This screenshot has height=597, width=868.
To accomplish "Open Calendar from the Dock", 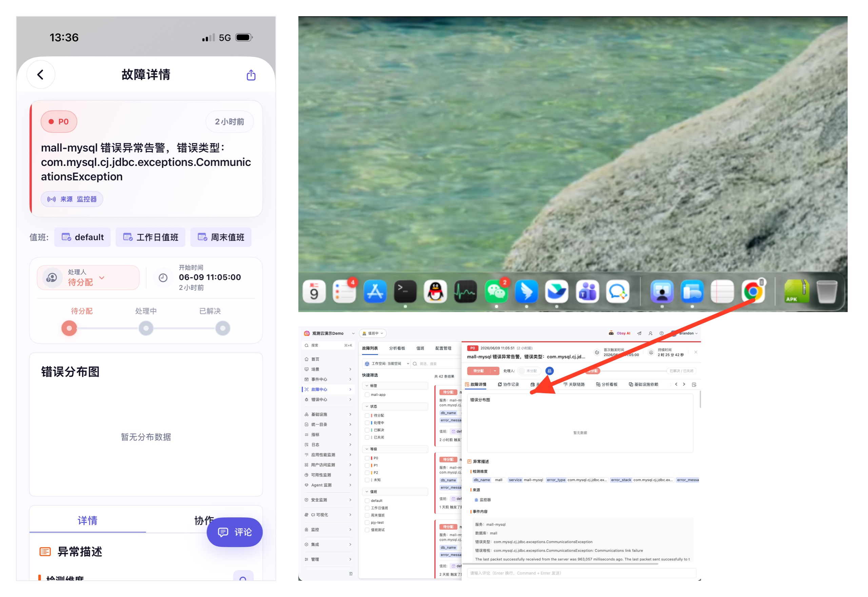I will (314, 291).
